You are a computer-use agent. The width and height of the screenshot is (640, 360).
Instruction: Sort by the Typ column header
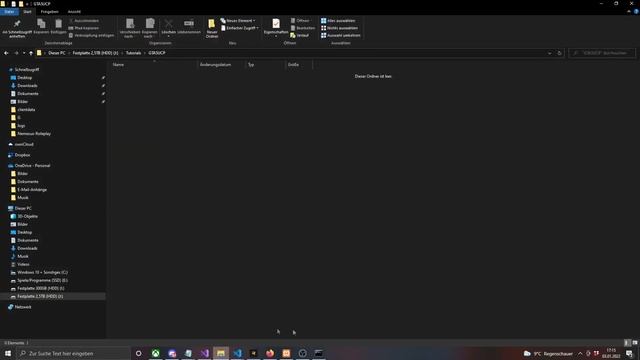[265, 64]
